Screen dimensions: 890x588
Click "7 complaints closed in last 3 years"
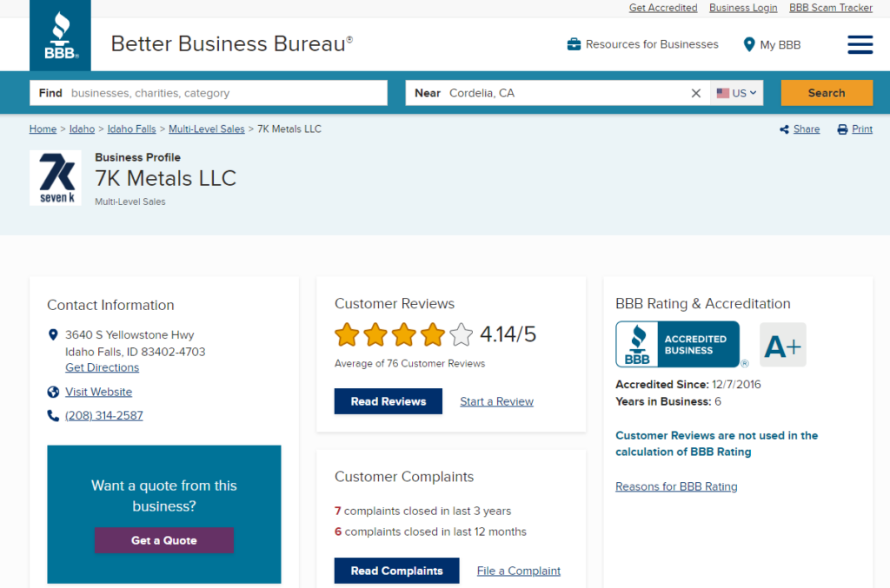423,511
